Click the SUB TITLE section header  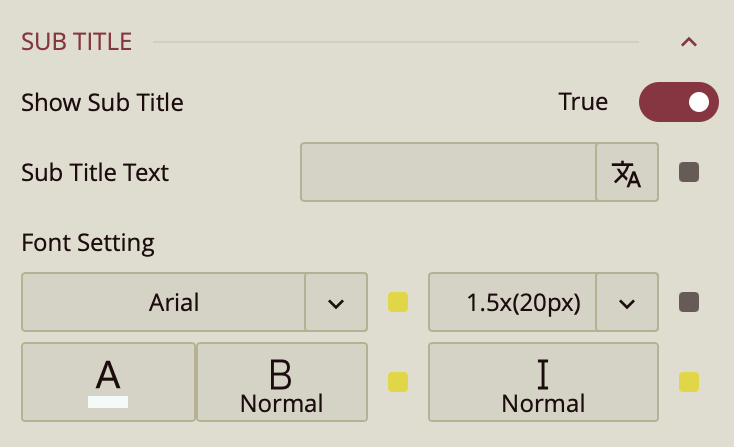77,42
